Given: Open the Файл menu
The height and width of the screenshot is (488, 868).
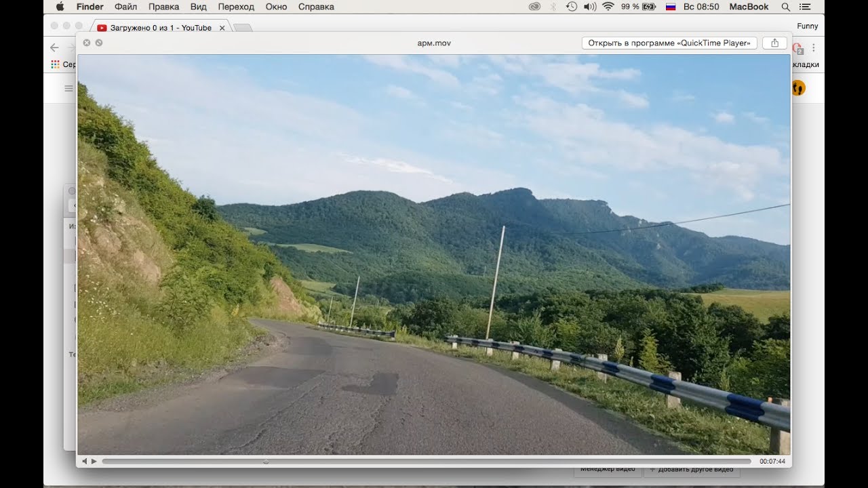Looking at the screenshot, I should pyautogui.click(x=126, y=7).
